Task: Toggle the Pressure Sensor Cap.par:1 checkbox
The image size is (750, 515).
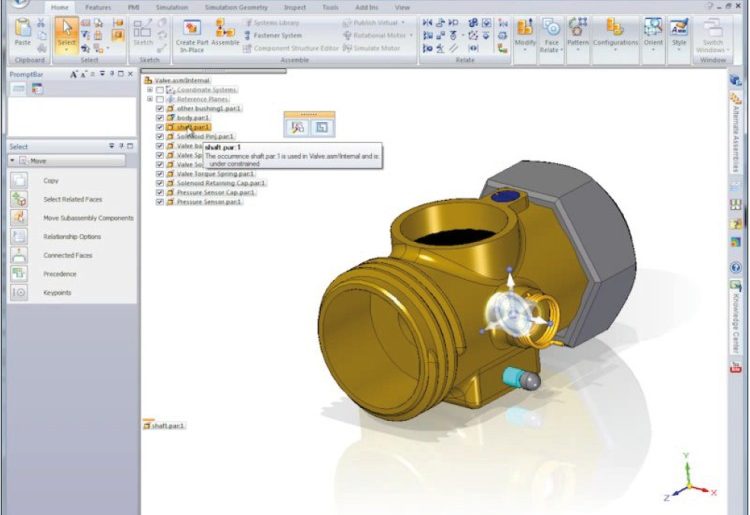Action: (160, 193)
